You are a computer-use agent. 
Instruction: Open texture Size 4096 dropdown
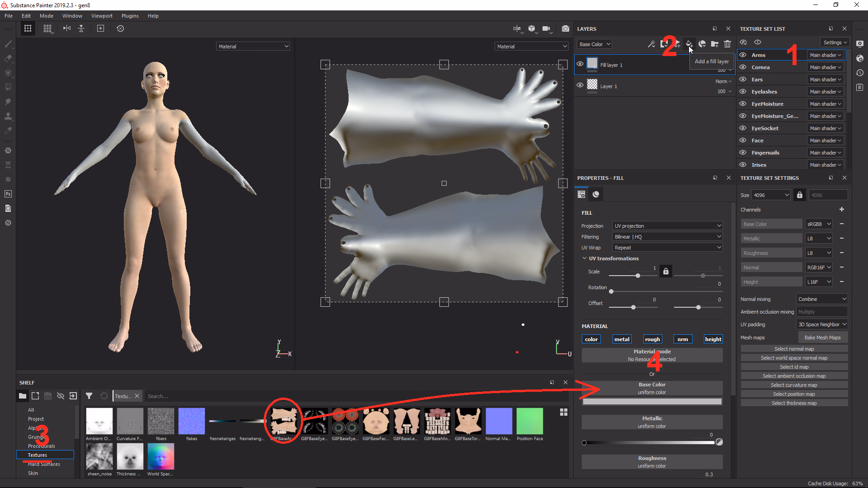pyautogui.click(x=771, y=195)
